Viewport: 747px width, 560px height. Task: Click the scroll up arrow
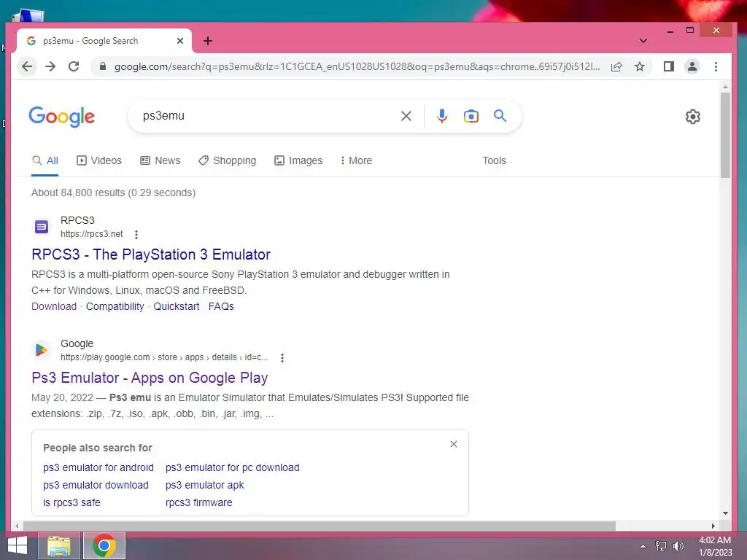[x=725, y=87]
